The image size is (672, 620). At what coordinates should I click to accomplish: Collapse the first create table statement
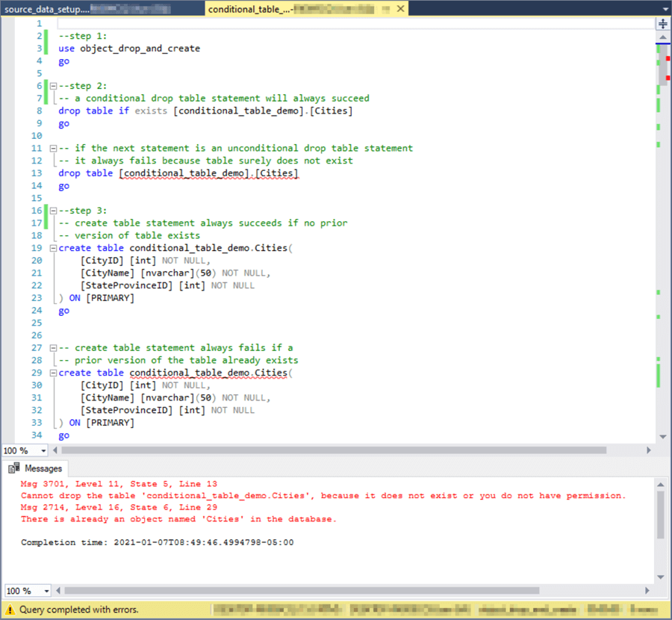52,247
